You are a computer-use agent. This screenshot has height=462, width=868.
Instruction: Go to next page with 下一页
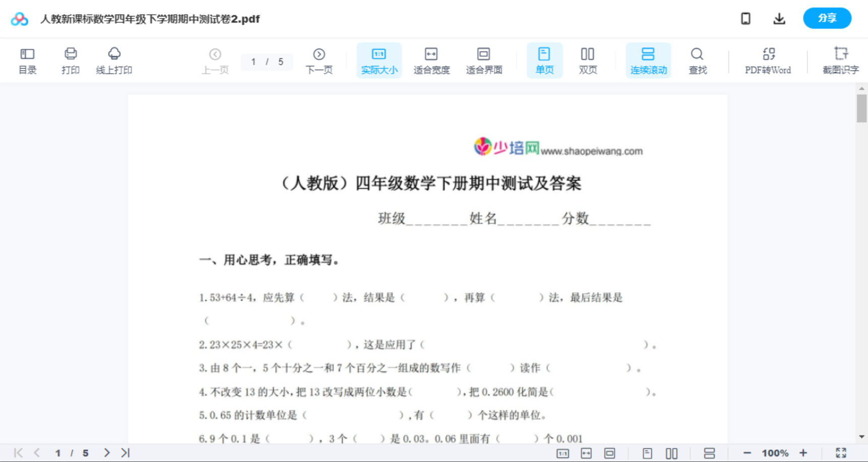click(x=319, y=59)
